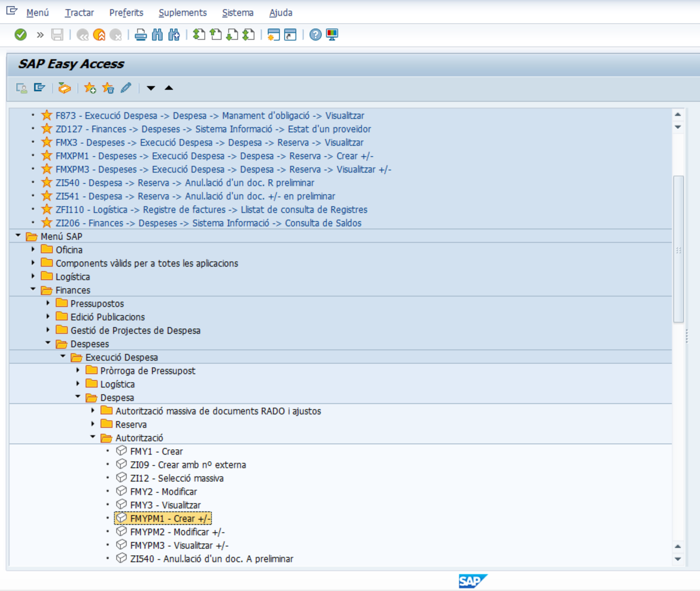Click the green Enter checkmark icon
This screenshot has width=700, height=591.
pyautogui.click(x=20, y=35)
